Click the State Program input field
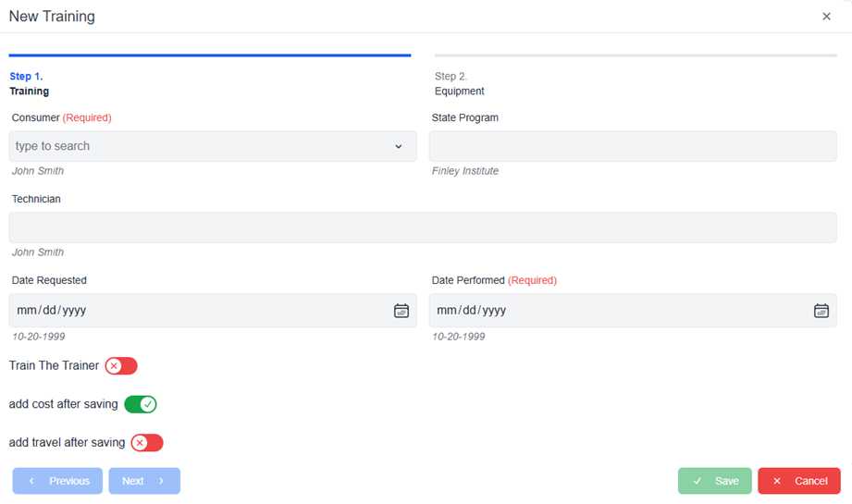The height and width of the screenshot is (504, 852). click(633, 146)
